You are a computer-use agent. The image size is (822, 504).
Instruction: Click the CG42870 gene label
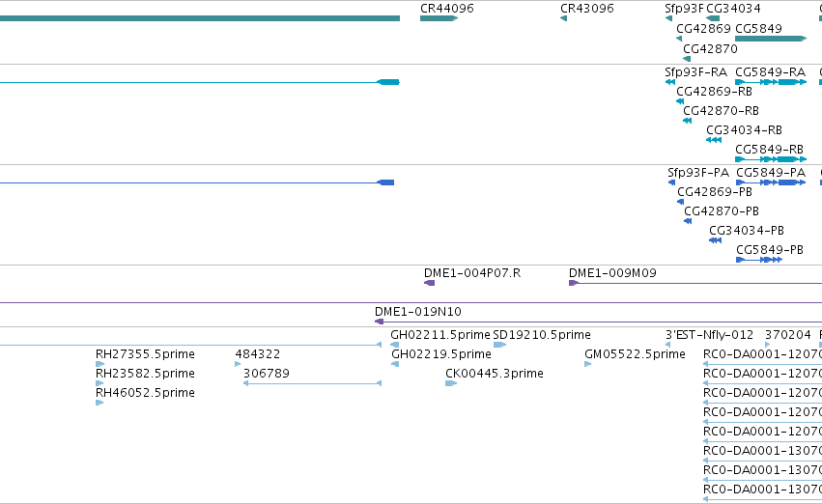pyautogui.click(x=710, y=48)
